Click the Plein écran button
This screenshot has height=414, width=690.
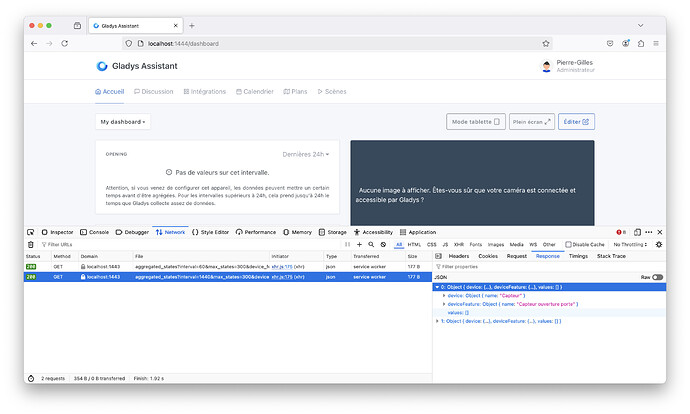click(530, 122)
